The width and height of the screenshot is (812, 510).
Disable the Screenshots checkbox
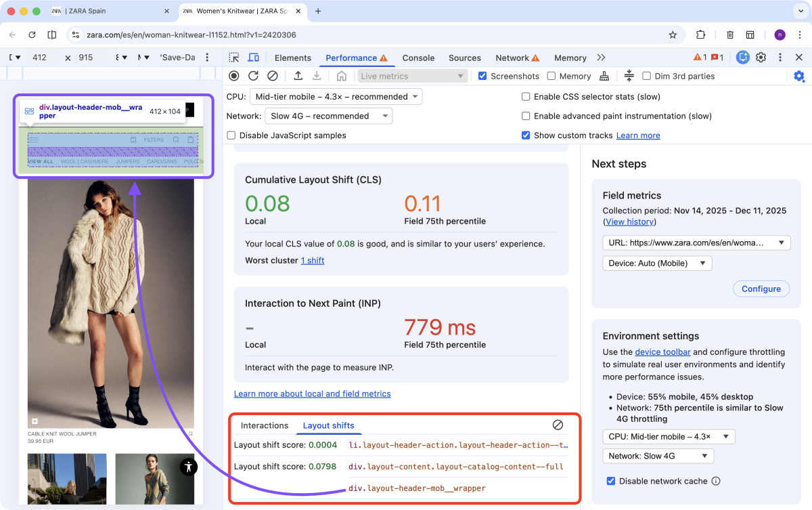click(482, 76)
